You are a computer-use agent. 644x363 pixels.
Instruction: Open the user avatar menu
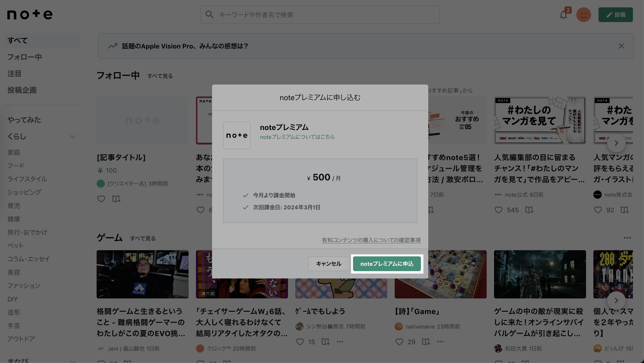[x=584, y=15]
